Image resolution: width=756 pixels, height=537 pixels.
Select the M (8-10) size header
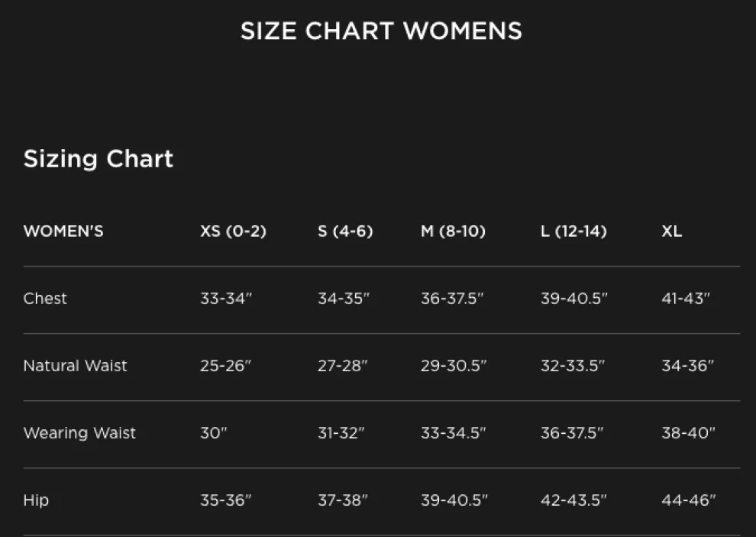point(453,231)
